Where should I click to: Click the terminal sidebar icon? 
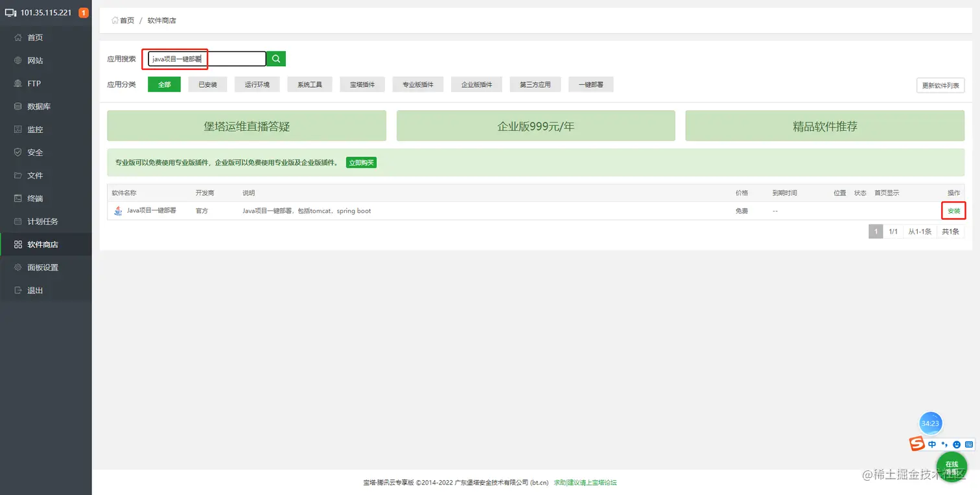click(x=18, y=199)
